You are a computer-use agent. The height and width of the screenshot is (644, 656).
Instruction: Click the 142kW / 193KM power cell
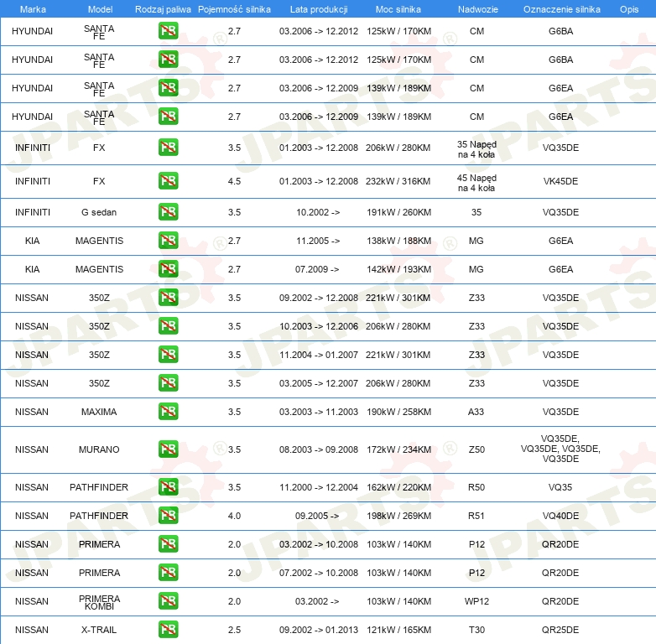pyautogui.click(x=398, y=269)
